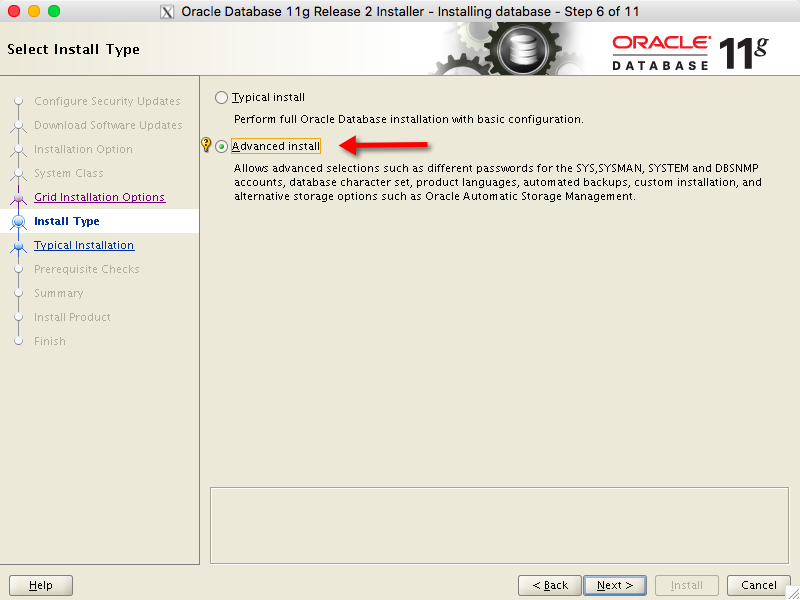This screenshot has height=600, width=800.
Task: Open the Typical Installation step link
Action: click(x=84, y=245)
